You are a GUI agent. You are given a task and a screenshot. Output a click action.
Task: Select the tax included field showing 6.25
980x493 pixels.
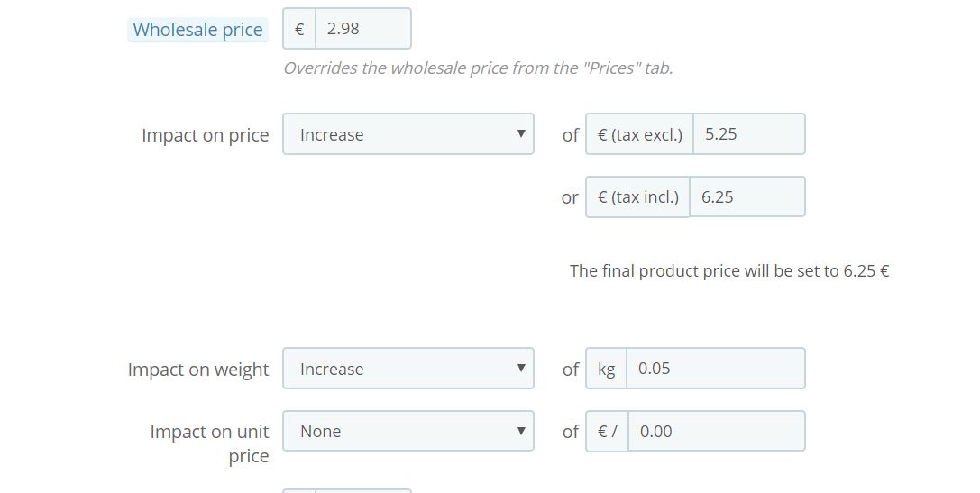[746, 197]
